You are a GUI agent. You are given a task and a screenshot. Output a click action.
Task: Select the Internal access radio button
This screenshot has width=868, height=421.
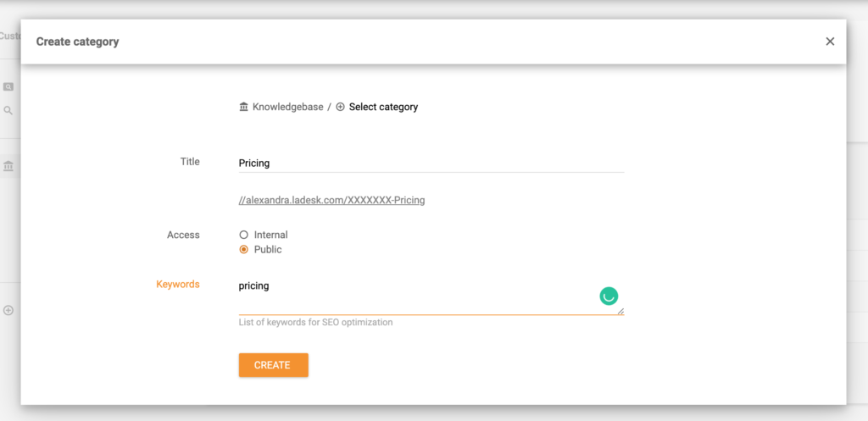point(244,235)
